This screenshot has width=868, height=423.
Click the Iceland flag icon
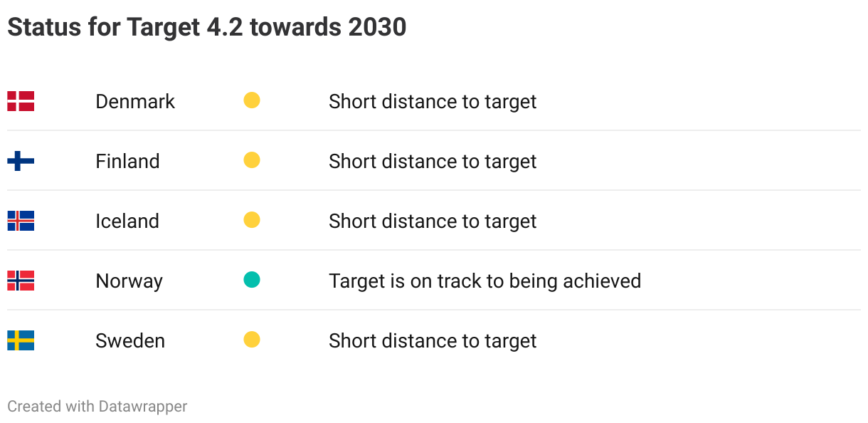(x=21, y=221)
